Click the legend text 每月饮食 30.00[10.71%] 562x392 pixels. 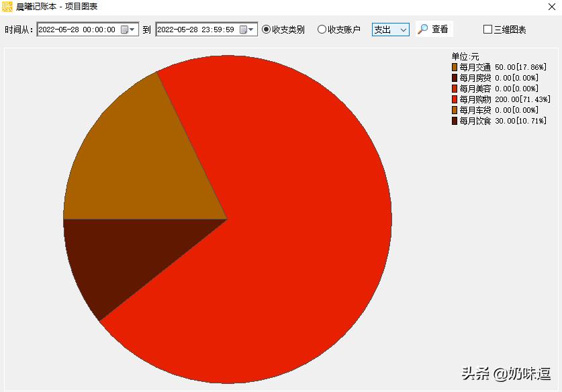point(503,121)
